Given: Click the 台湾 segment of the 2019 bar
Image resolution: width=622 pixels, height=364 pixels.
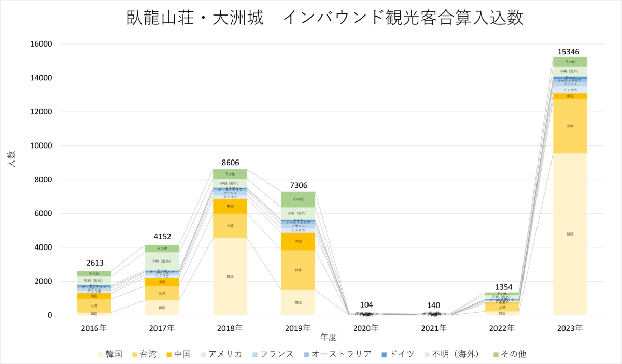Looking at the screenshot, I should click(298, 270).
